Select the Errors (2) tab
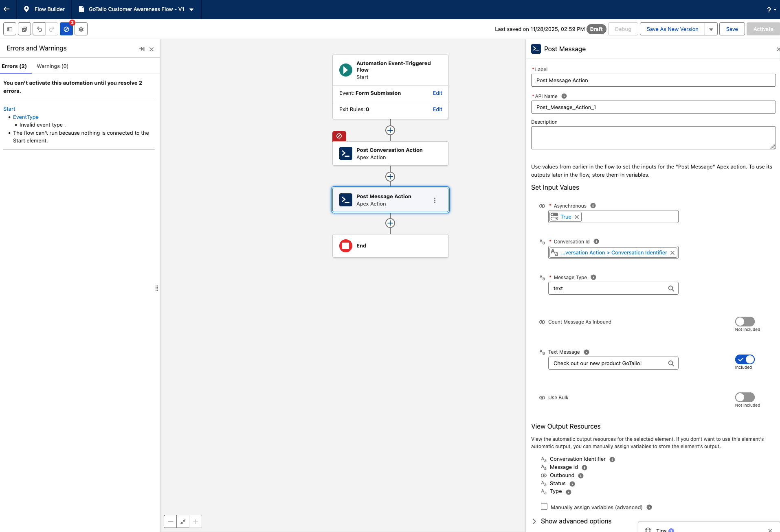The width and height of the screenshot is (780, 532). (14, 66)
